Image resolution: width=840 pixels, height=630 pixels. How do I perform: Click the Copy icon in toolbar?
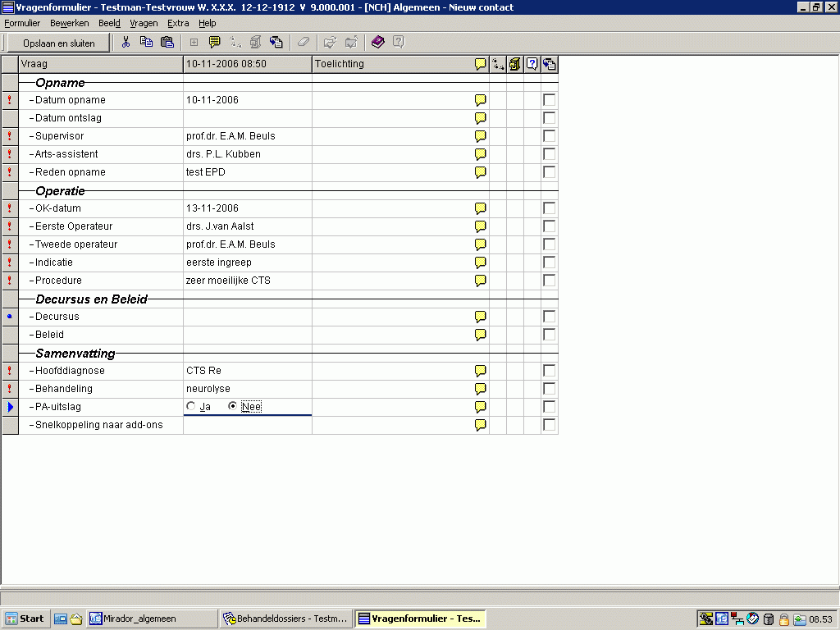point(146,43)
